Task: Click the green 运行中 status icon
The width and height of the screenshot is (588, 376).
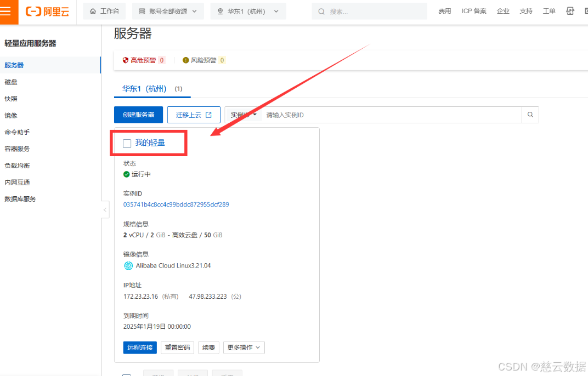Action: 126,174
